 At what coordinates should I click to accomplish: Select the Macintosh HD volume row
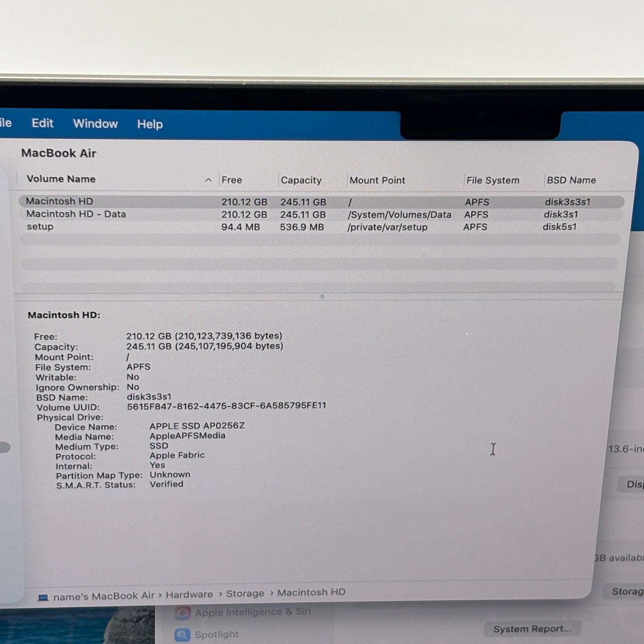coord(321,201)
